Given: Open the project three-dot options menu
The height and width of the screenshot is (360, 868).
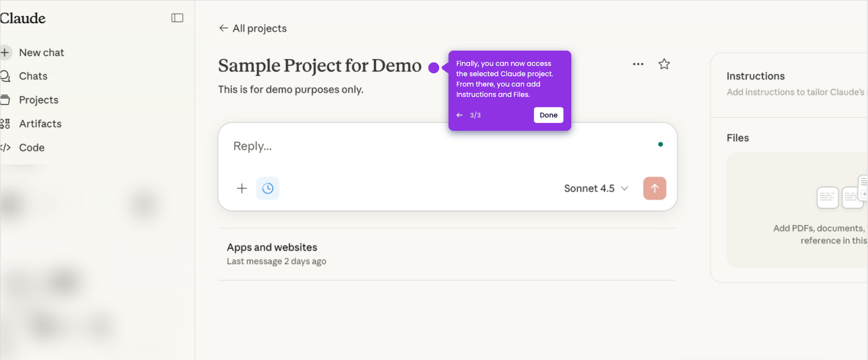Looking at the screenshot, I should [x=638, y=64].
